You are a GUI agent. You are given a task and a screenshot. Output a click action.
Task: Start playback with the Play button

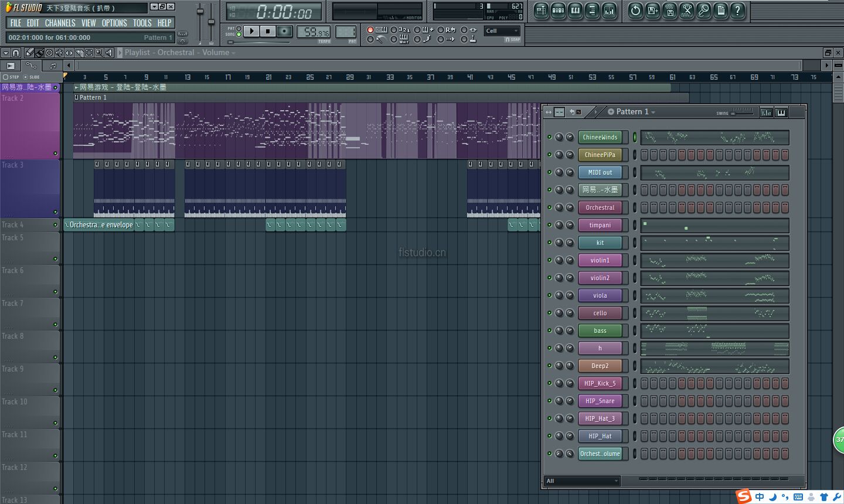[x=251, y=31]
